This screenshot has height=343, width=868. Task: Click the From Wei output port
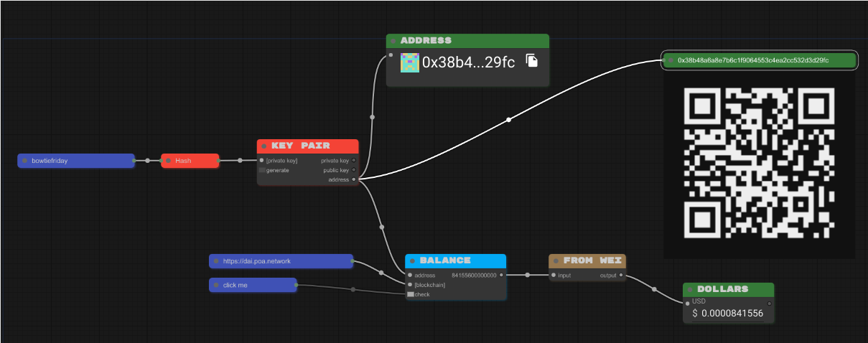click(x=621, y=275)
